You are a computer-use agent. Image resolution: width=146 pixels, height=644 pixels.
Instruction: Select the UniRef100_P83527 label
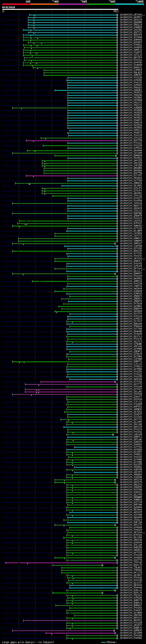(x=131, y=93)
